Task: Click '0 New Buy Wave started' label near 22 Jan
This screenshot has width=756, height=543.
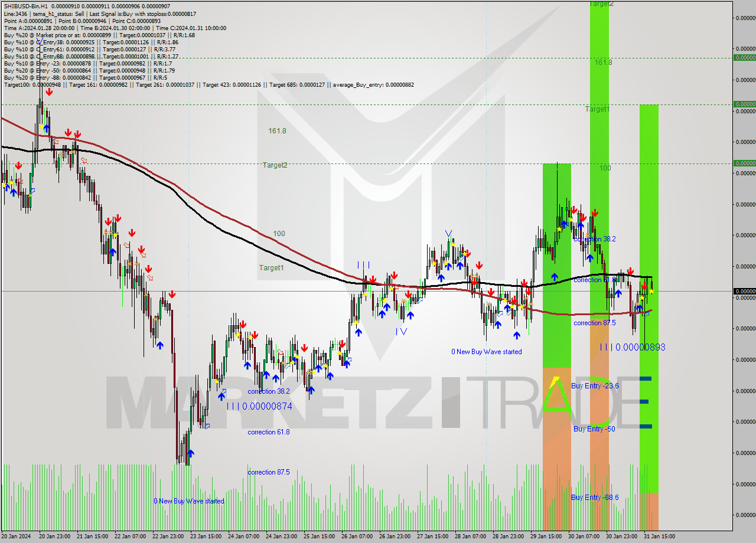Action: click(x=189, y=501)
